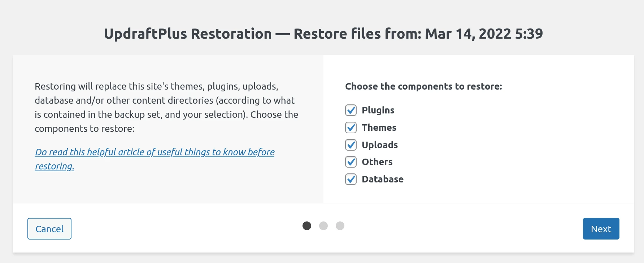
Task: Click the Uploads label text
Action: click(379, 145)
